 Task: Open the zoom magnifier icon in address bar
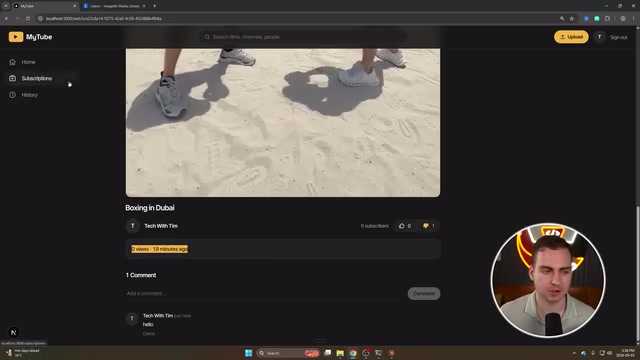click(x=562, y=18)
